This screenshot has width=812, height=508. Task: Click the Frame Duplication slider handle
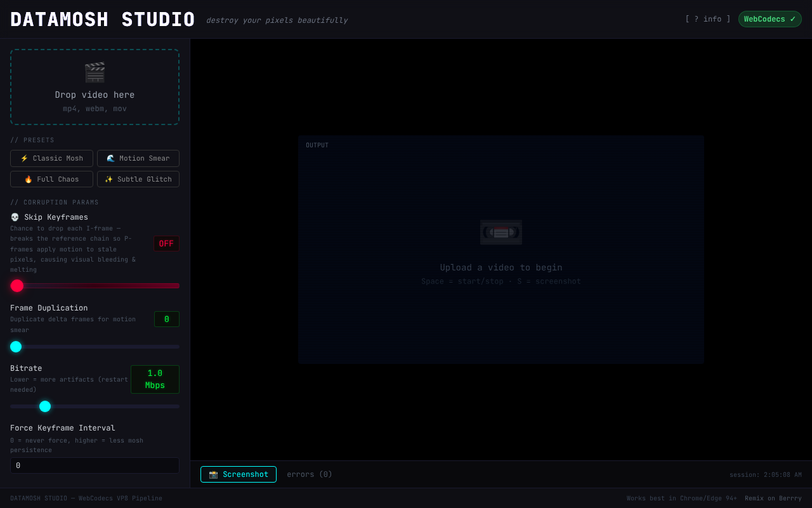point(16,347)
